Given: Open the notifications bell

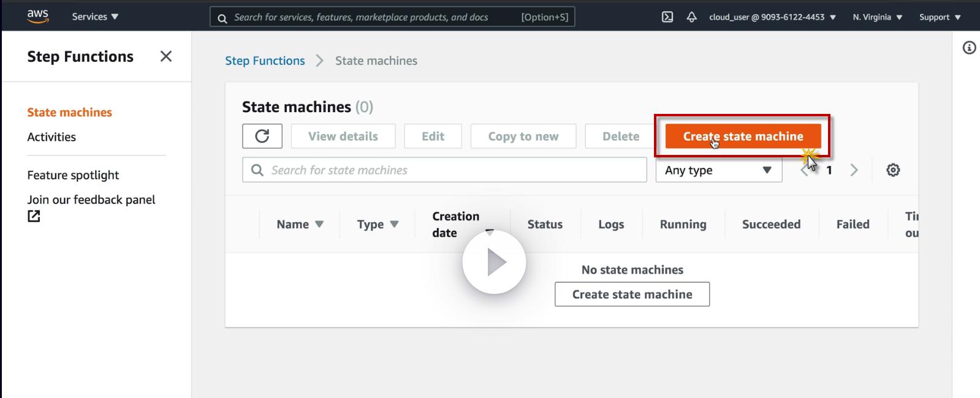Looking at the screenshot, I should coord(691,17).
